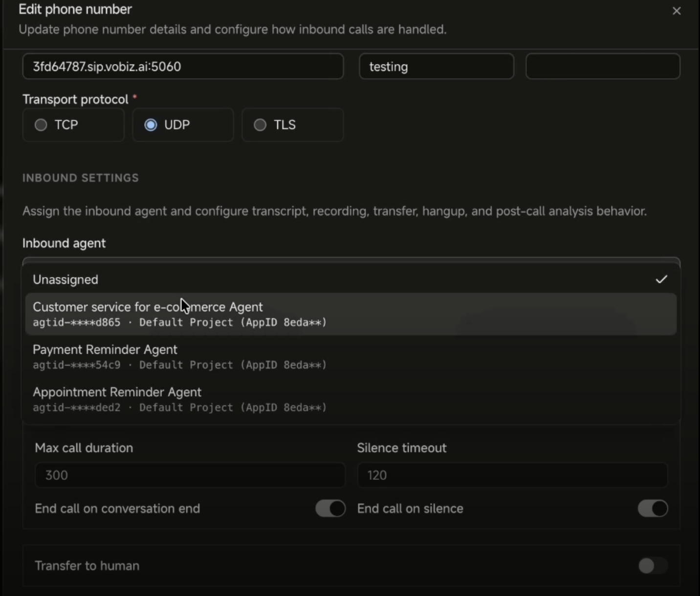This screenshot has width=700, height=596.
Task: Pick Appointment Reminder Agent option
Action: tap(351, 399)
